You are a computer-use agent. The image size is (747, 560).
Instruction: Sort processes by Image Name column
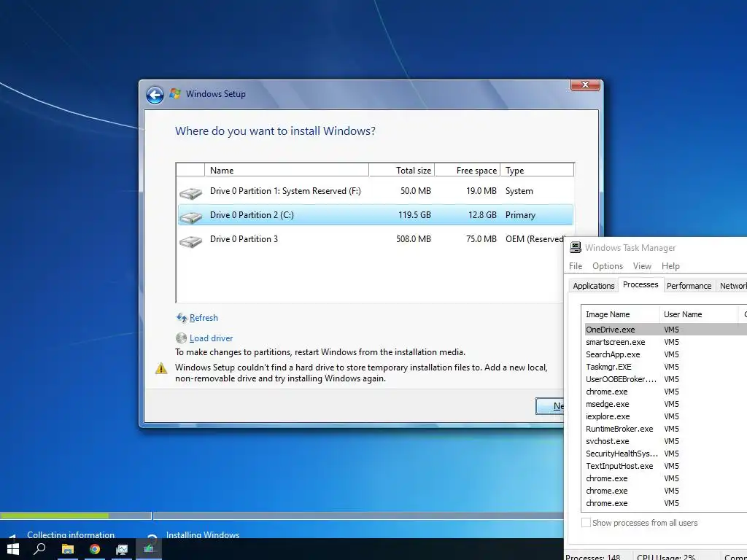click(621, 314)
